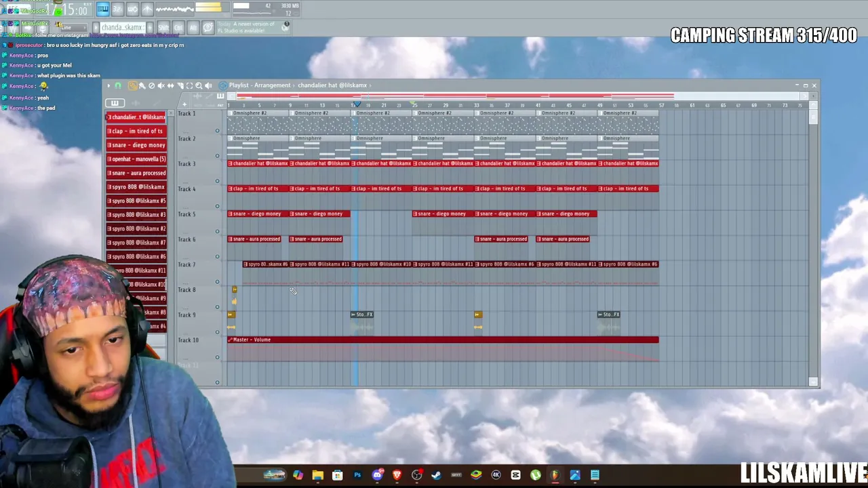Mute Track 8 using its LED switch
The image size is (868, 488).
tap(218, 306)
